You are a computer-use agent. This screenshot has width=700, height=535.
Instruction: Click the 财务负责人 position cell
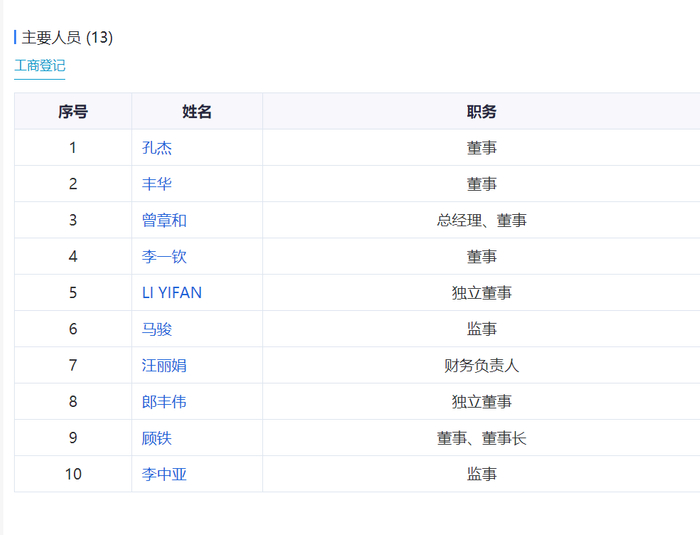(481, 365)
